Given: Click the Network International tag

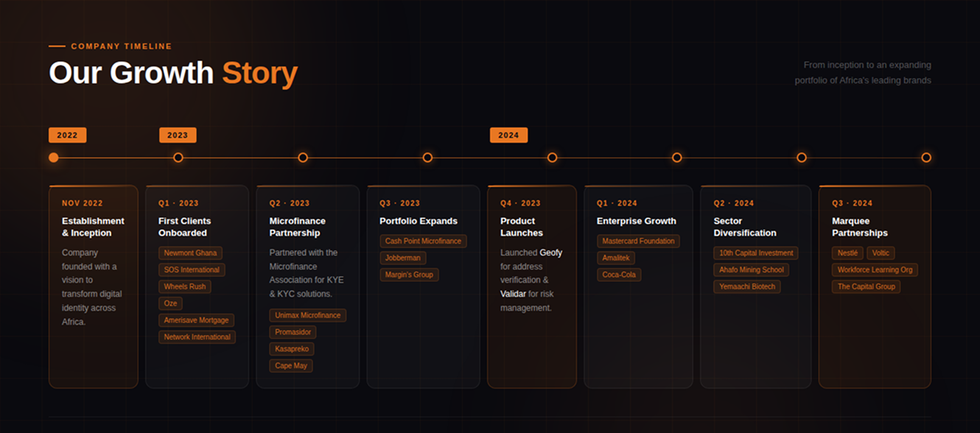Looking at the screenshot, I should coord(197,337).
